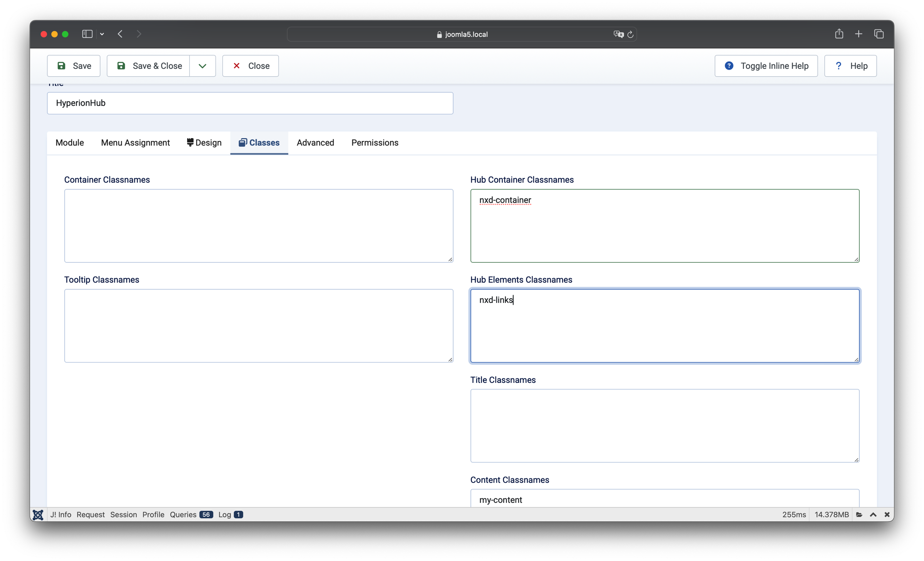Screen dimensions: 924x561
Task: Click resize handle of Title Classnames textarea
Action: pyautogui.click(x=856, y=459)
